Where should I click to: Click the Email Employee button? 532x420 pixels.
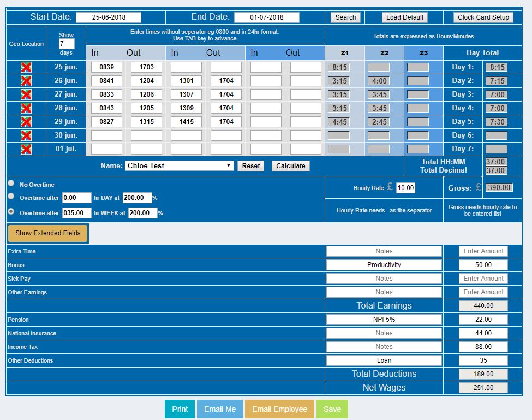(x=279, y=409)
